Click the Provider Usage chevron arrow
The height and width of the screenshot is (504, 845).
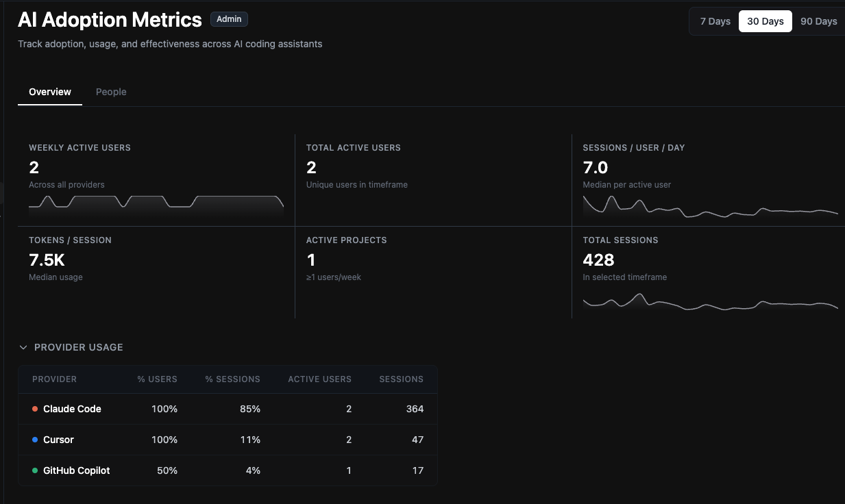click(x=24, y=347)
